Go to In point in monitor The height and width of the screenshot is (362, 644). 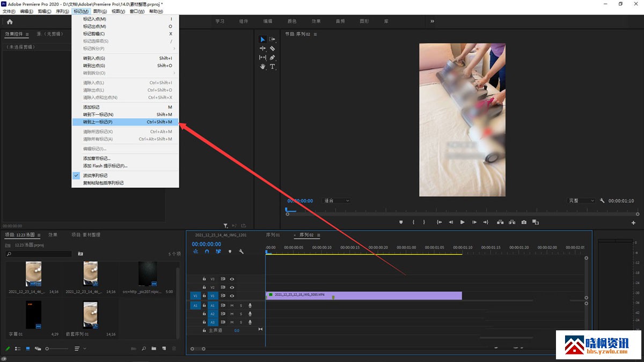tap(439, 222)
